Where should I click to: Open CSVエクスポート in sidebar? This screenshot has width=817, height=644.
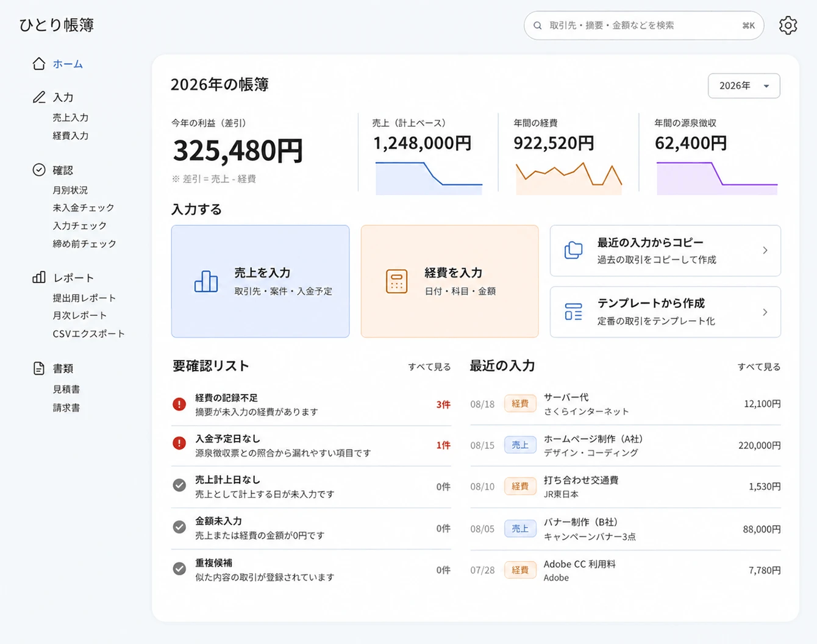88,334
